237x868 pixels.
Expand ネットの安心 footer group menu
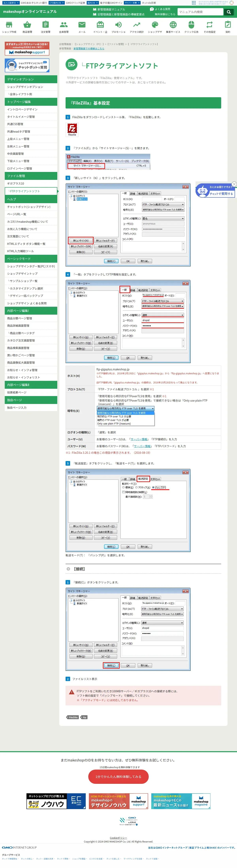click(27, 859)
